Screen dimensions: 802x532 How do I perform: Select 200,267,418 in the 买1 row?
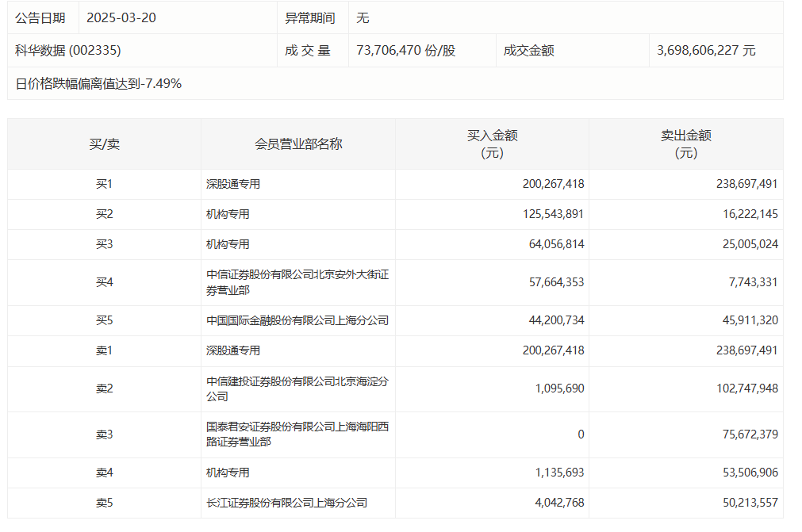pyautogui.click(x=553, y=184)
